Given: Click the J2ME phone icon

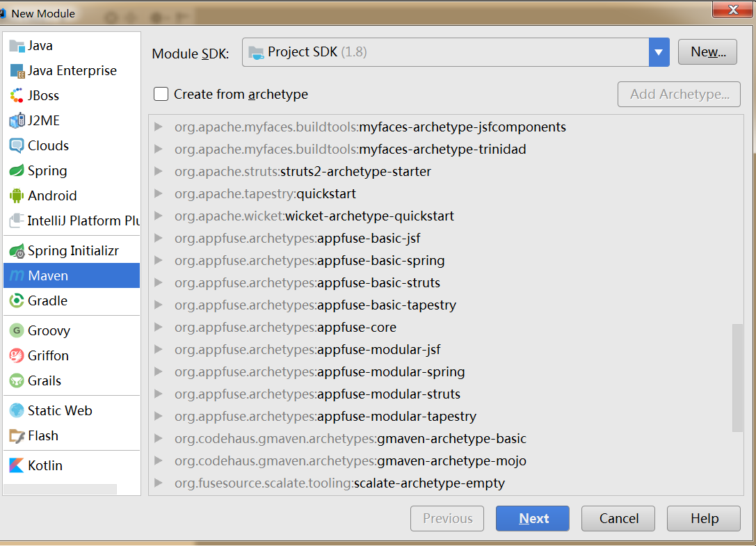Looking at the screenshot, I should 17,120.
